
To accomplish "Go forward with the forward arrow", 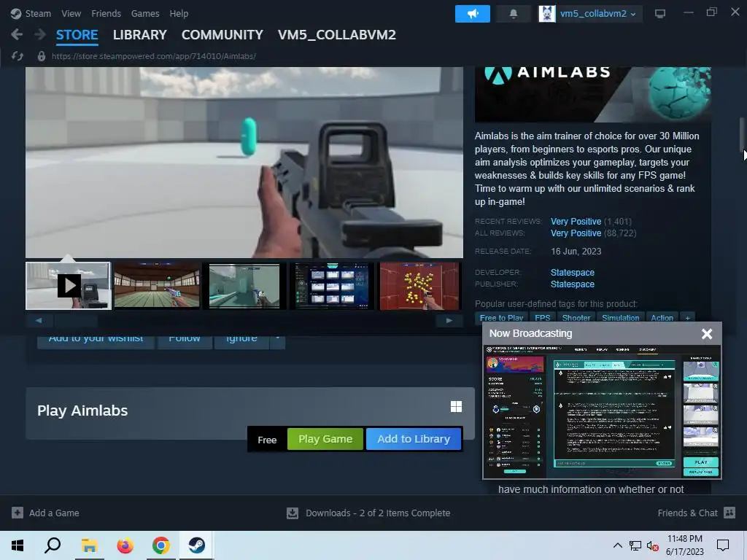I will (x=40, y=34).
